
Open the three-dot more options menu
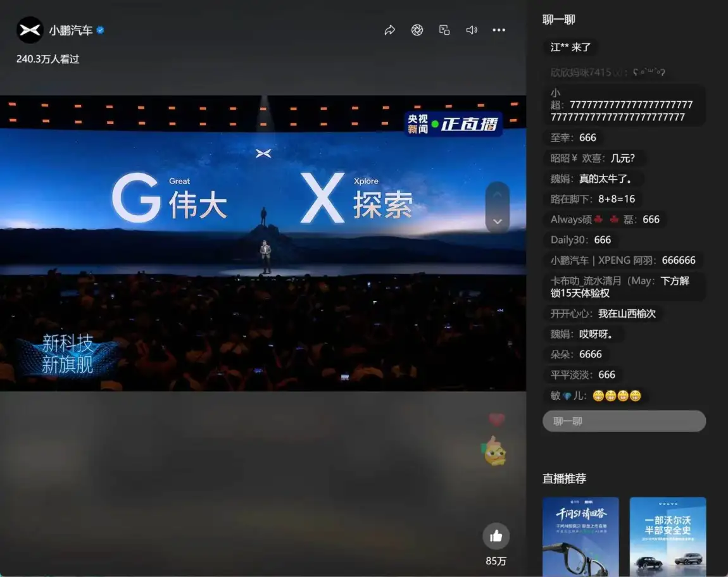coord(499,30)
